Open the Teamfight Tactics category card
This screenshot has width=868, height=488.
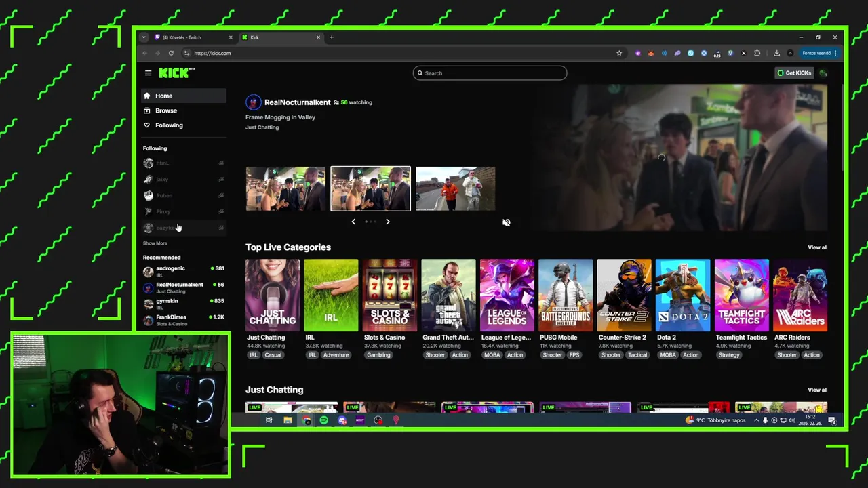click(742, 295)
